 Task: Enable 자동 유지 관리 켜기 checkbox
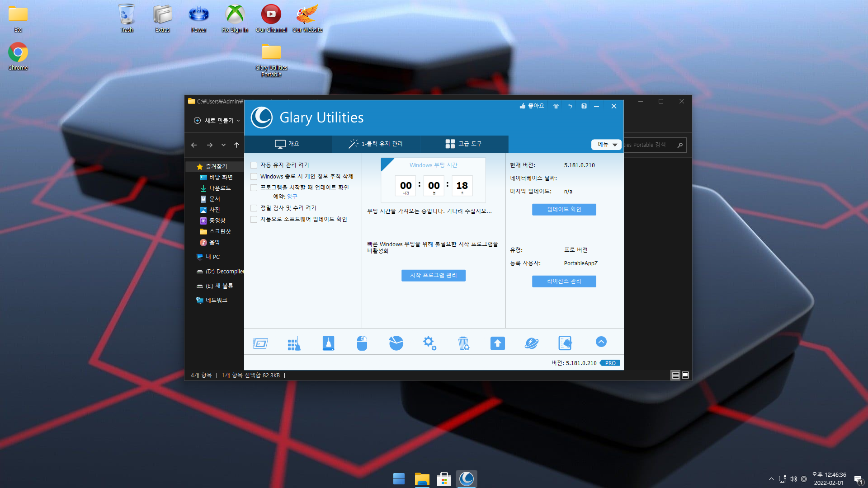[x=254, y=165]
